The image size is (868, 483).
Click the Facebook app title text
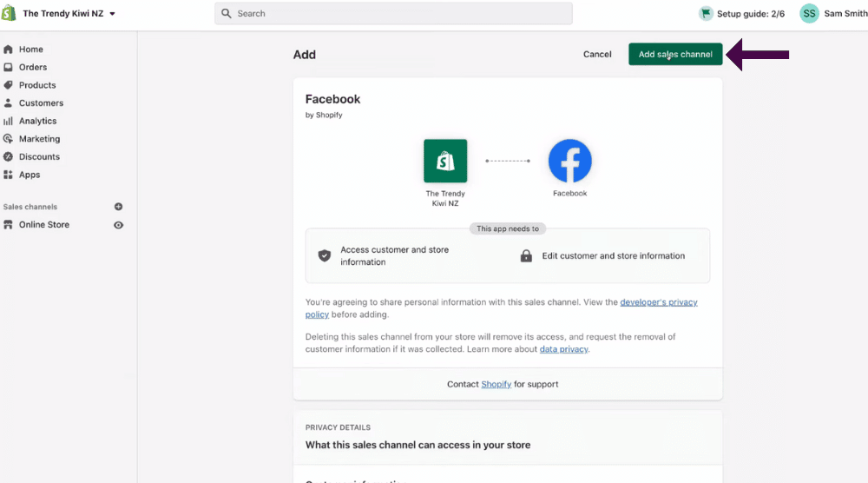332,99
